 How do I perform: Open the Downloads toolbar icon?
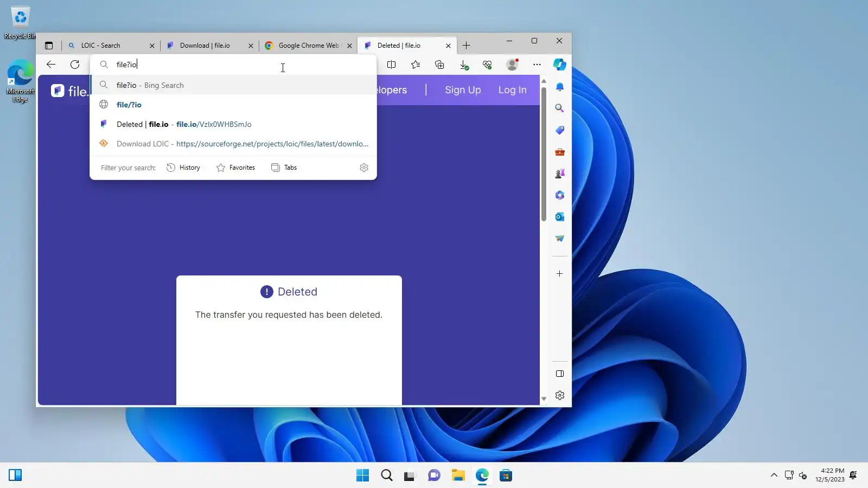tap(464, 65)
